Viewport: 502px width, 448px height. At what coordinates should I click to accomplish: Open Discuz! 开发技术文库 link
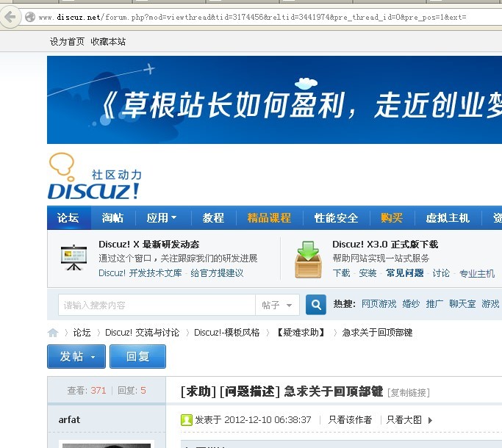point(140,273)
